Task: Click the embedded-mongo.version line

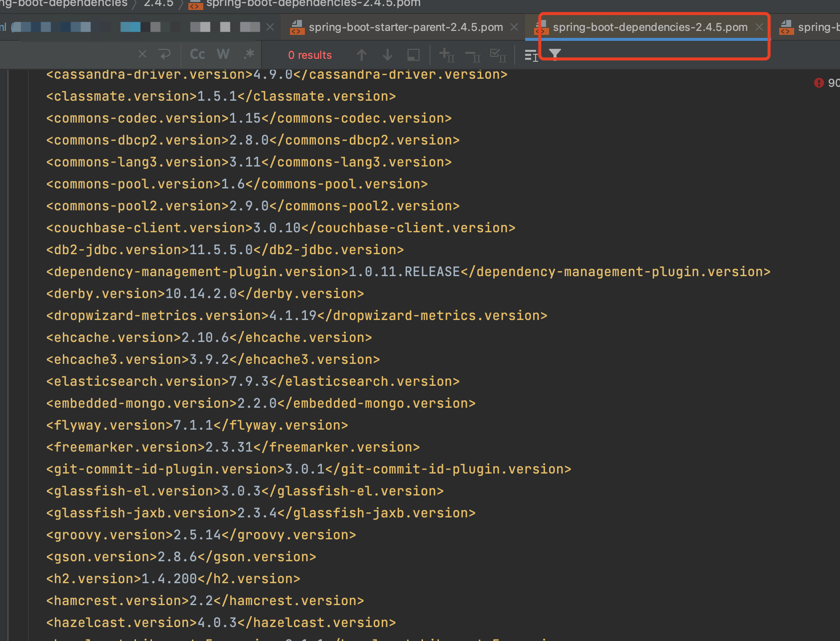Action: pos(261,403)
